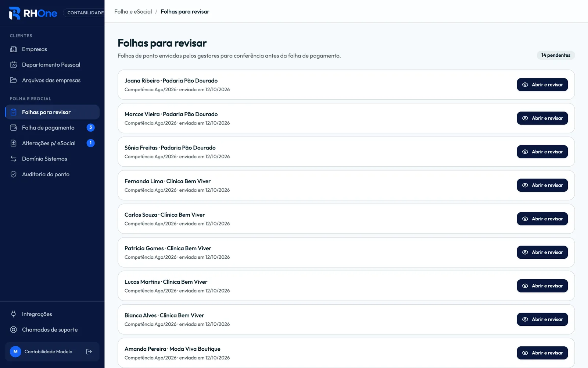Open the Empresas menu item
588x368 pixels.
52,49
